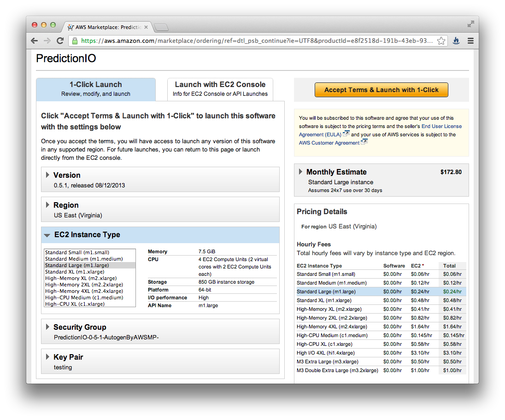
Task: Close the AWS Marketplace tab
Action: coord(146,27)
